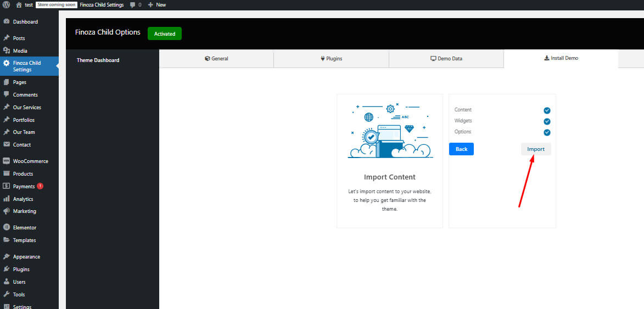Click the Media icon in sidebar

click(6, 50)
